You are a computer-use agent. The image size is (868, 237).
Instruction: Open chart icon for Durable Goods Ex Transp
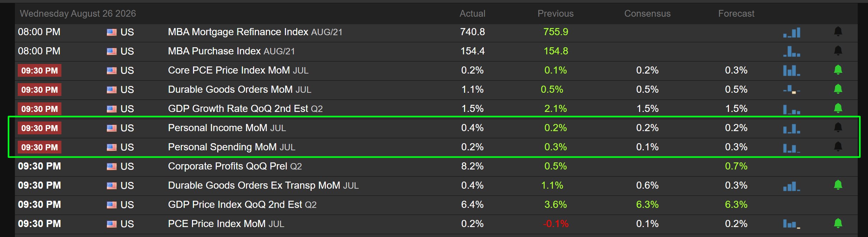(x=792, y=186)
